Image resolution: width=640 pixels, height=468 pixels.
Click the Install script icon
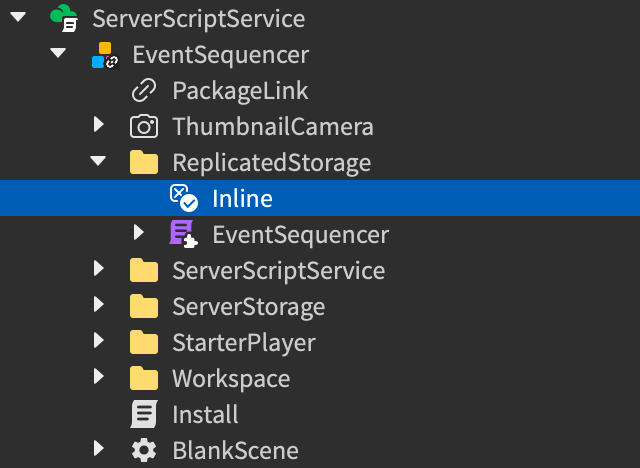(144, 414)
